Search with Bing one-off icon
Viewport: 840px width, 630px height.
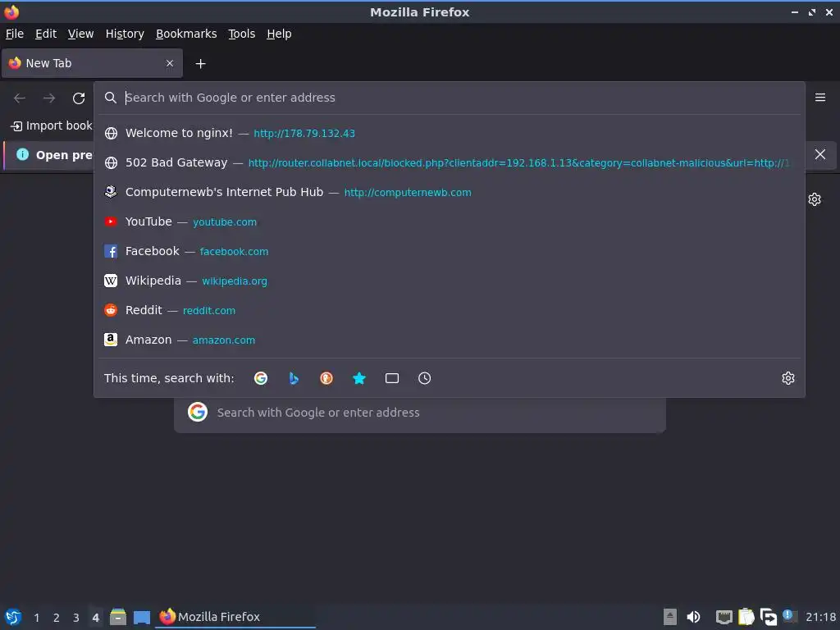pyautogui.click(x=294, y=378)
